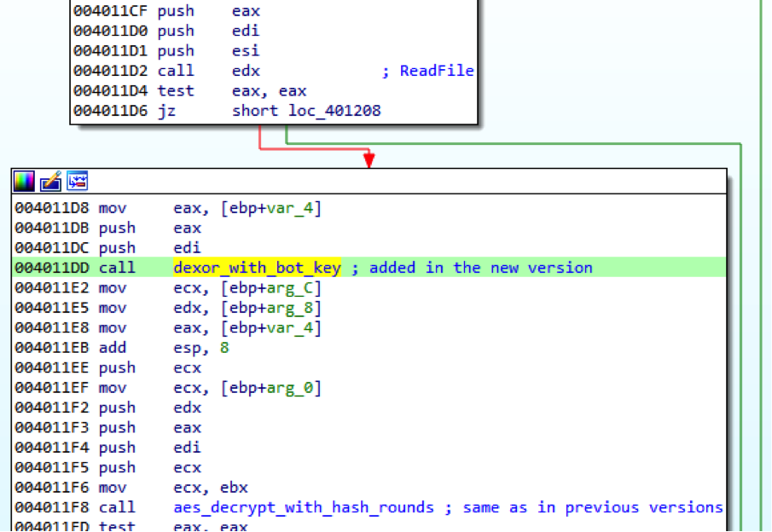Click the group nodes icon in block header
772x532 pixels.
(78, 181)
